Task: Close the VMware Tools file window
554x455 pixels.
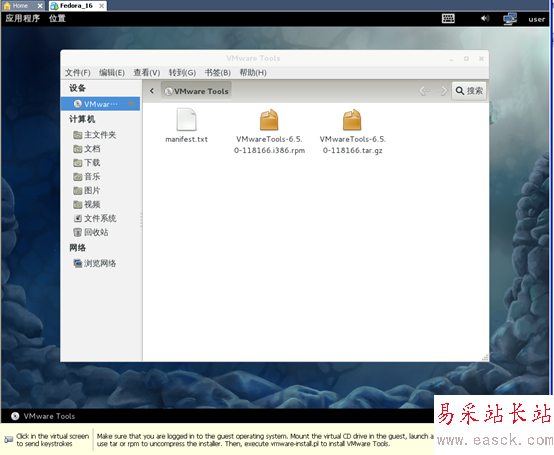Action: point(481,59)
